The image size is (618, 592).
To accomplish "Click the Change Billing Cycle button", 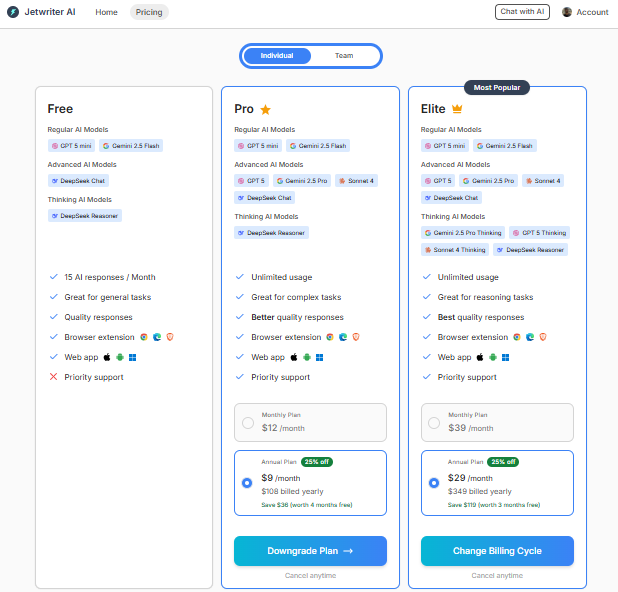I will (x=497, y=551).
